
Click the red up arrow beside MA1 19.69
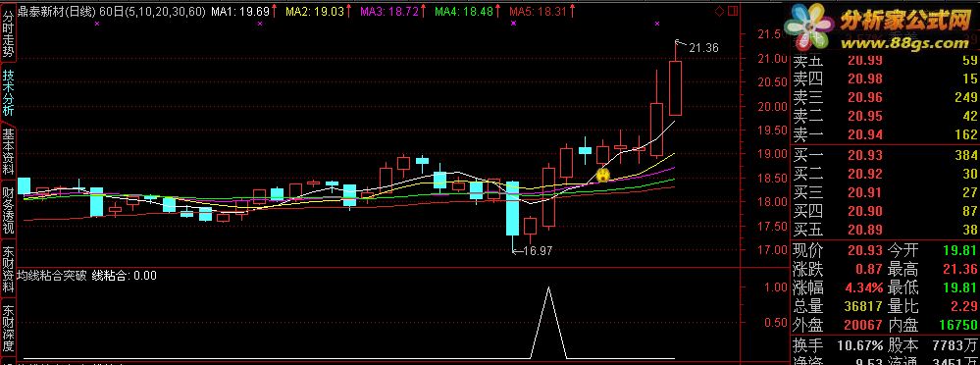(x=274, y=11)
